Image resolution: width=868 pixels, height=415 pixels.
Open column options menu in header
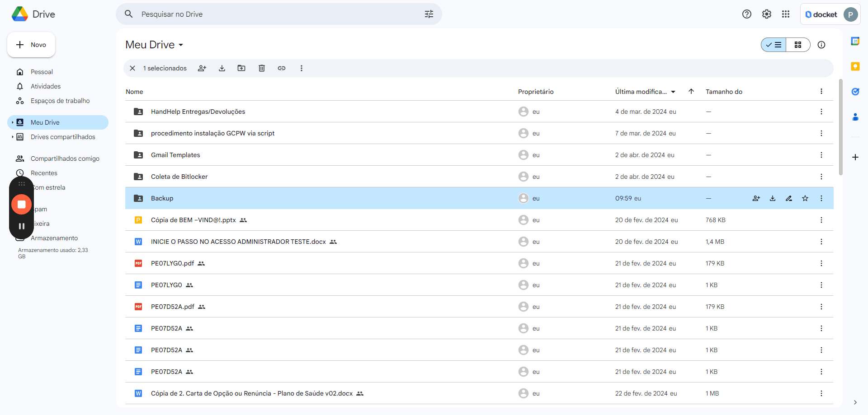click(x=821, y=91)
